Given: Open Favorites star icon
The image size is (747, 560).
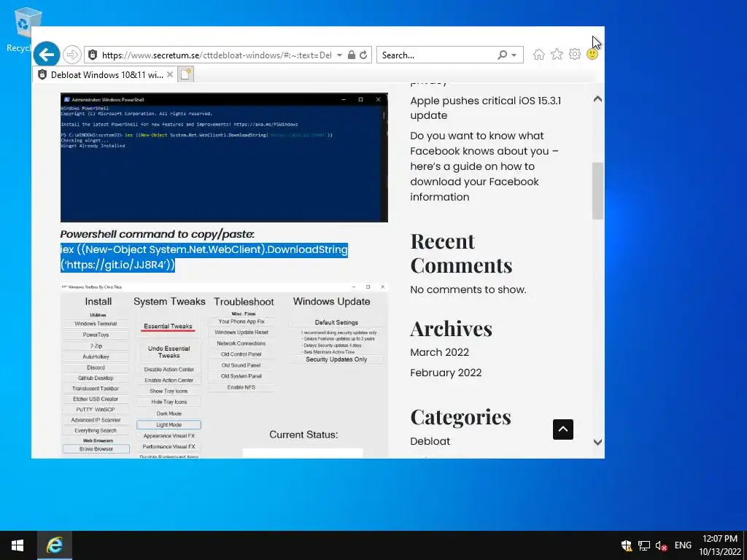Looking at the screenshot, I should [x=557, y=54].
